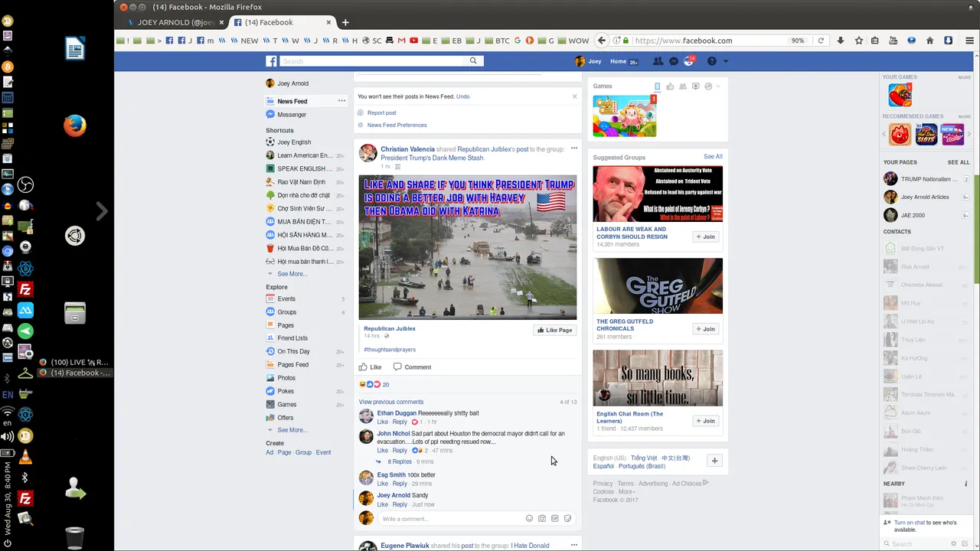Viewport: 980px width, 551px height.
Task: Open the Gmail bookmark in bookmarks bar
Action: [x=402, y=41]
